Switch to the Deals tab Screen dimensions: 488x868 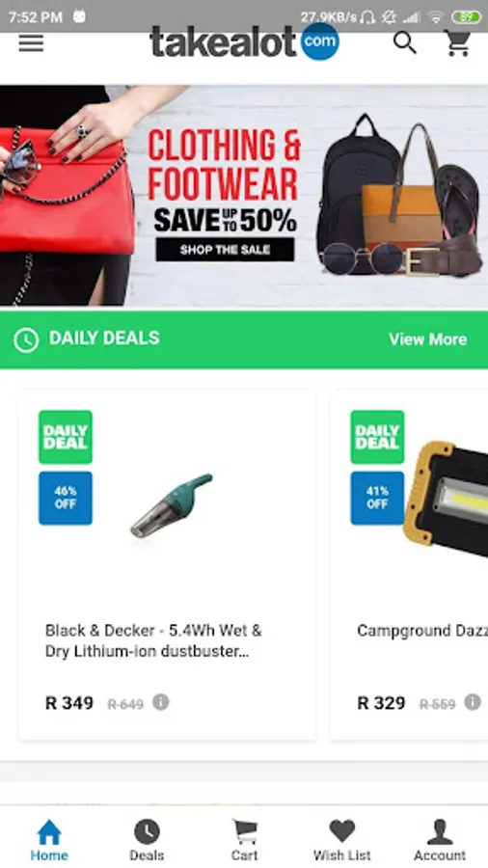click(x=147, y=840)
